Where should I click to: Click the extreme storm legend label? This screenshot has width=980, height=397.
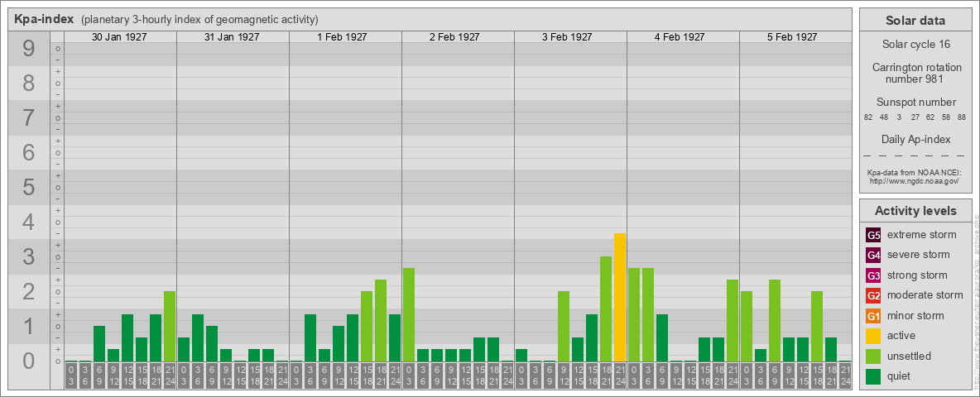pyautogui.click(x=922, y=236)
